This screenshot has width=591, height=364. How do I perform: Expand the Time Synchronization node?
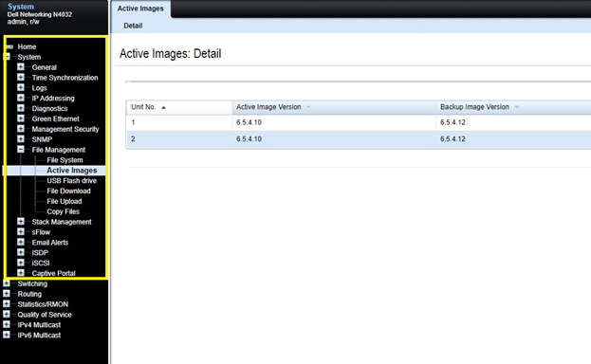[x=21, y=77]
